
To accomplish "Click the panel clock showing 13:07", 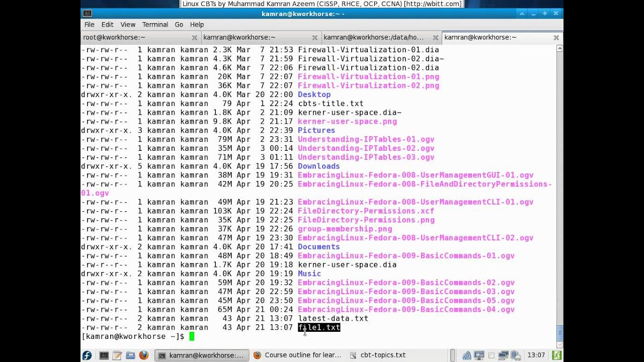I will point(536,355).
